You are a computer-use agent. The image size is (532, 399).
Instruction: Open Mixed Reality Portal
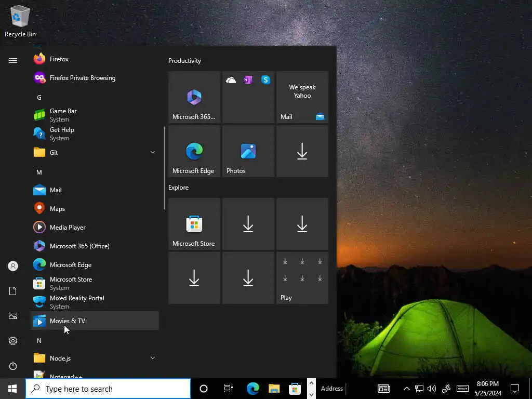95,302
